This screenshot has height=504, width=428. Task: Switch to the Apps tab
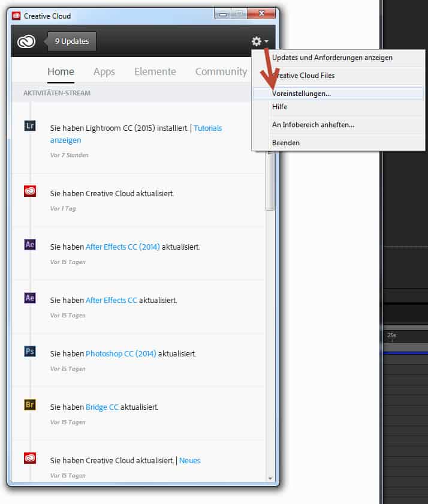104,71
